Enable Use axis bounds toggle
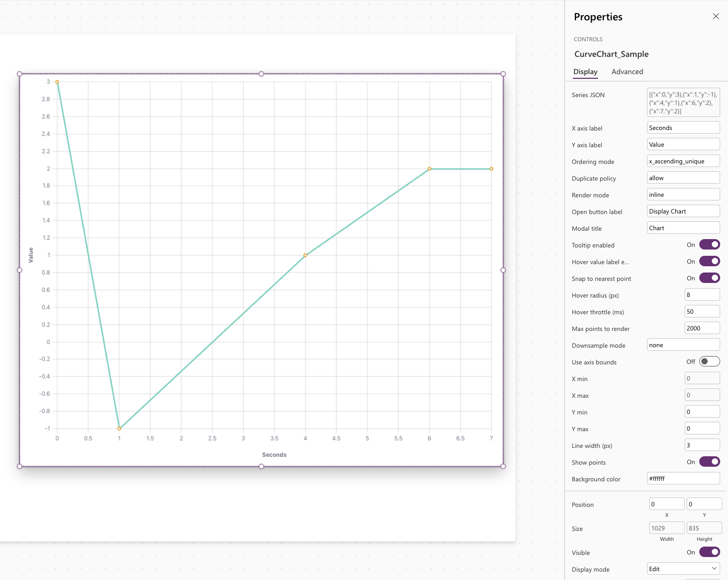The width and height of the screenshot is (728, 580). [x=710, y=361]
